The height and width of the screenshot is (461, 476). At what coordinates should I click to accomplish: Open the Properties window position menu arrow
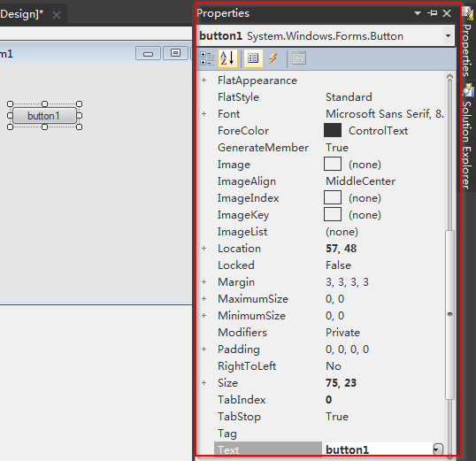click(418, 13)
